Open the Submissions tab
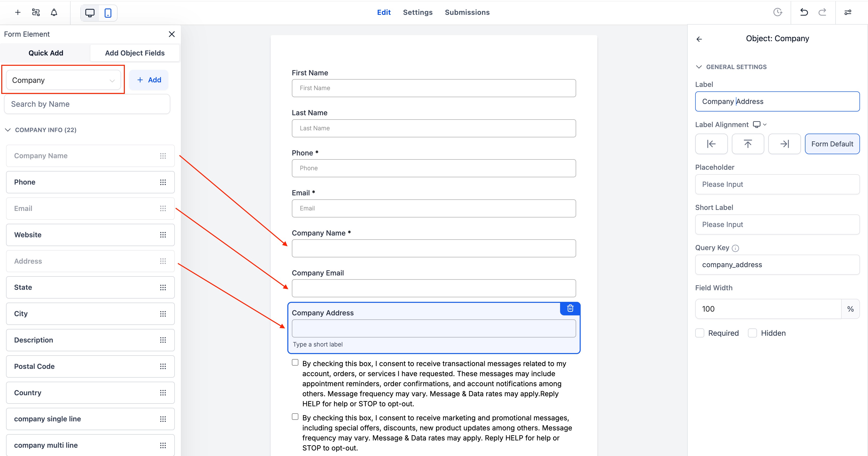Image resolution: width=868 pixels, height=456 pixels. point(467,13)
